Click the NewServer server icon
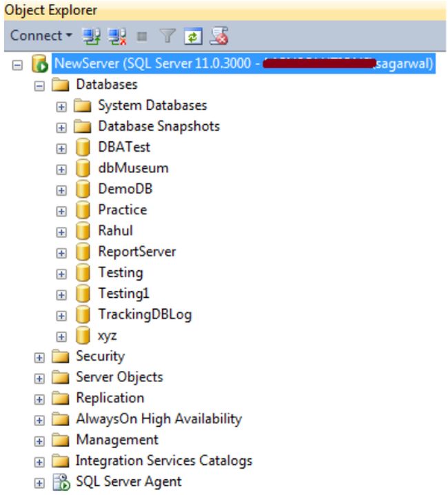The height and width of the screenshot is (495, 448). [x=40, y=63]
